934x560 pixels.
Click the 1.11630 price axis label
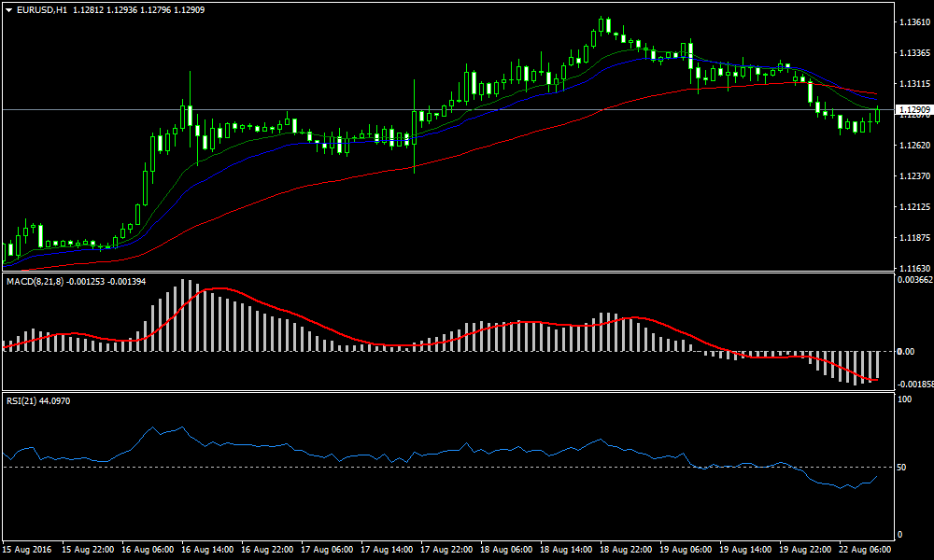point(913,268)
